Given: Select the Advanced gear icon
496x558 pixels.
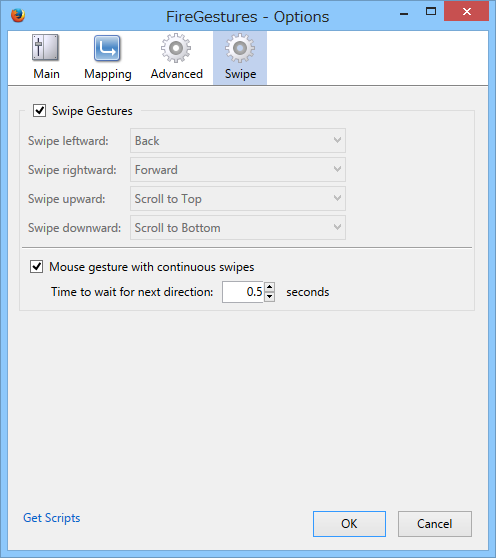Looking at the screenshot, I should click(x=176, y=48).
